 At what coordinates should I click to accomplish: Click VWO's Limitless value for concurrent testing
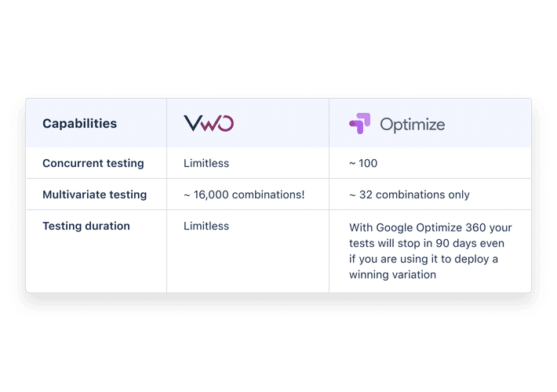[x=206, y=163]
